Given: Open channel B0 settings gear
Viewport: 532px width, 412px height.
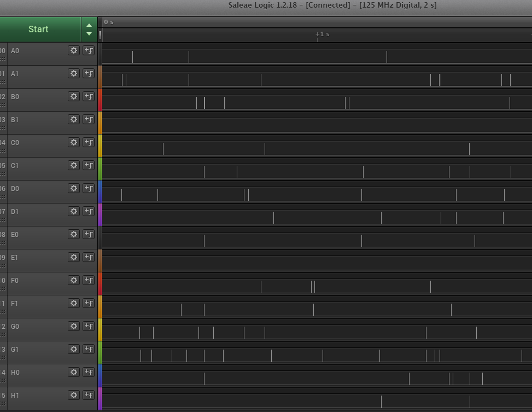Looking at the screenshot, I should (x=74, y=96).
